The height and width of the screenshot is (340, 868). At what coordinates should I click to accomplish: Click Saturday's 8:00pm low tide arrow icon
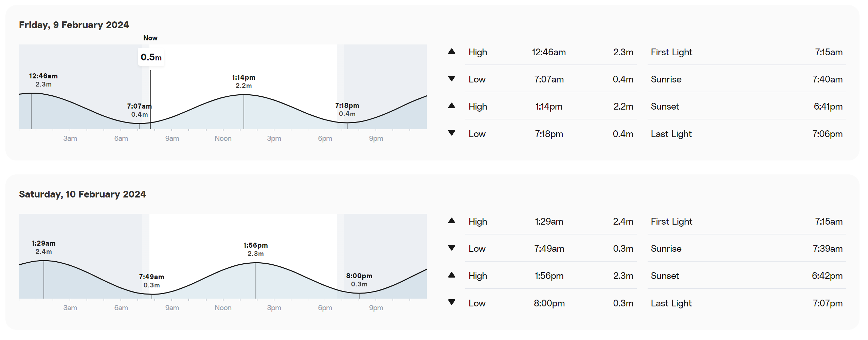[451, 302]
